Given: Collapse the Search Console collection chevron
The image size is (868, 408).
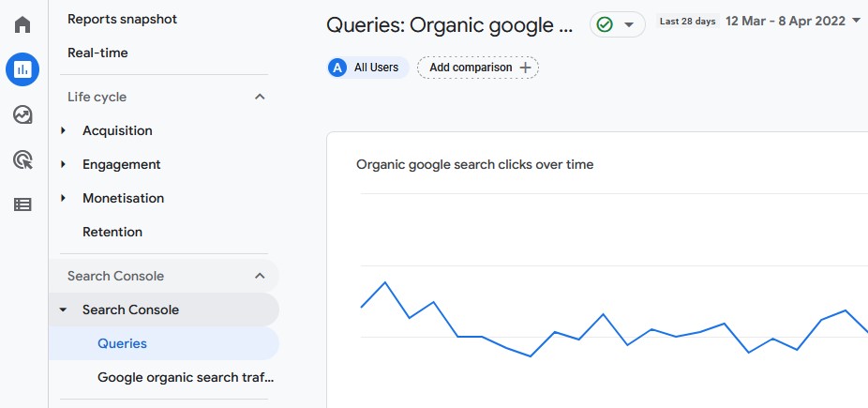Looking at the screenshot, I should pos(260,276).
